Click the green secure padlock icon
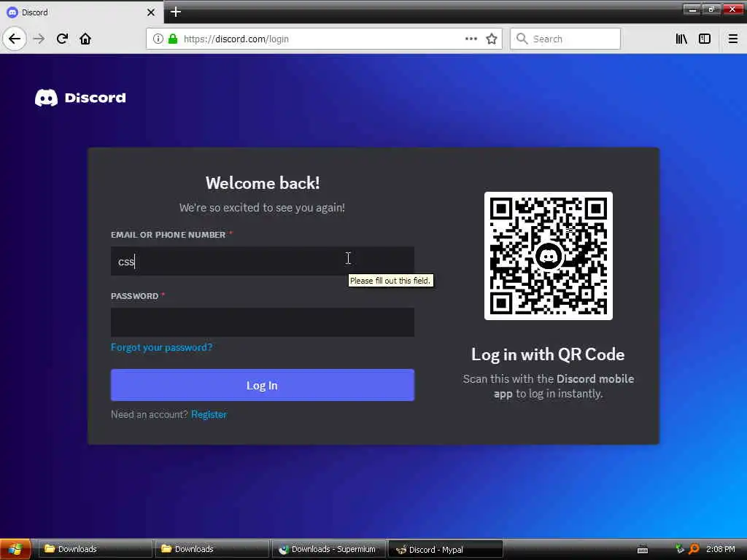747x560 pixels. (x=173, y=39)
